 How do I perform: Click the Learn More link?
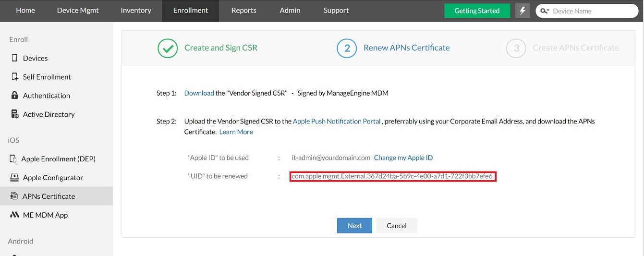236,132
